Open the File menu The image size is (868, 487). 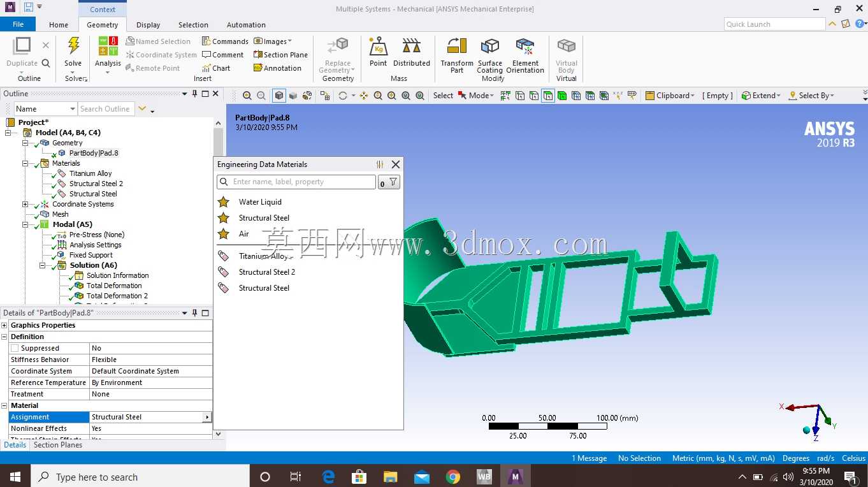[18, 24]
